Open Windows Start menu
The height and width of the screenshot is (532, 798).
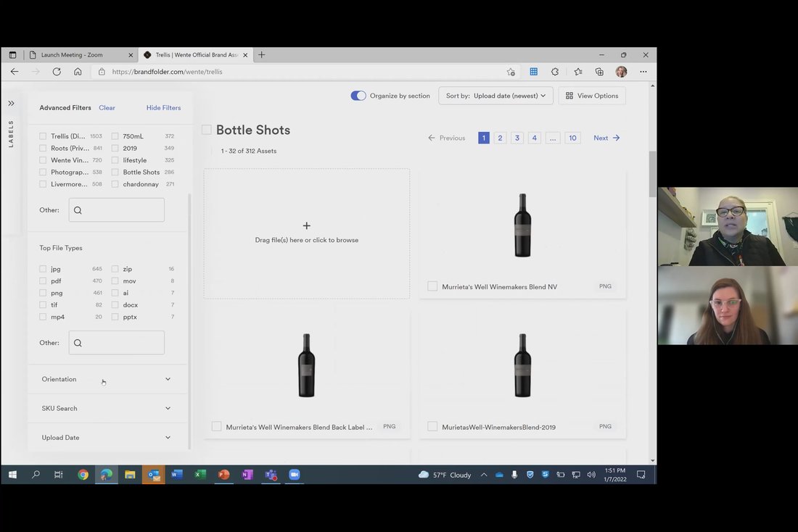click(x=13, y=475)
